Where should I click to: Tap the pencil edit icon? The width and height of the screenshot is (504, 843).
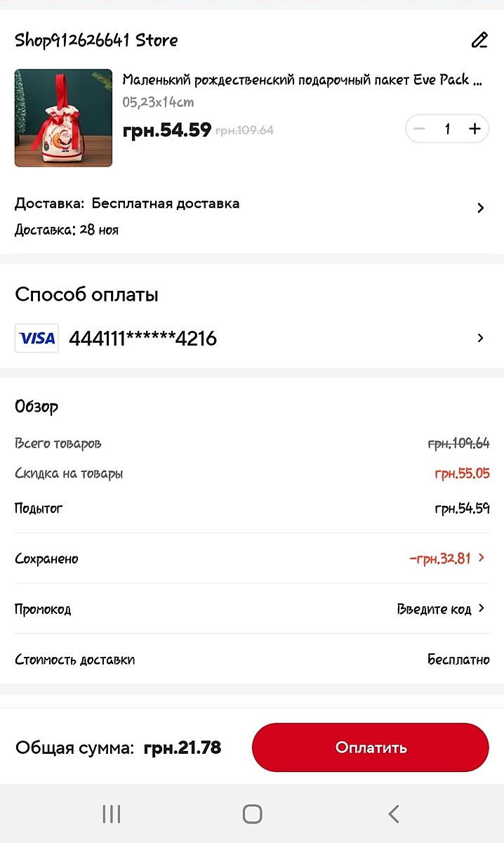(x=479, y=40)
